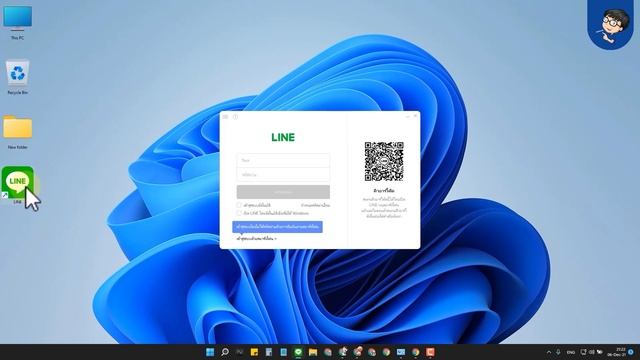640x360 pixels.
Task: Click the network and volume tray icons
Action: [x=591, y=352]
